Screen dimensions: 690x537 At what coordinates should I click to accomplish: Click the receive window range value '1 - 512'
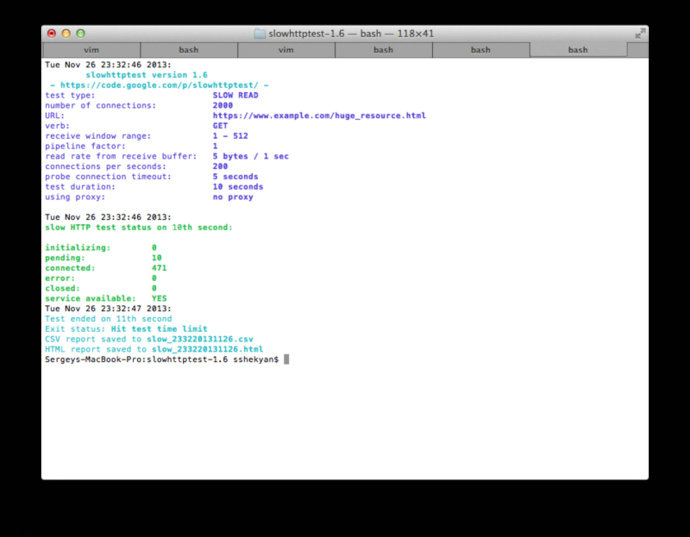click(231, 136)
